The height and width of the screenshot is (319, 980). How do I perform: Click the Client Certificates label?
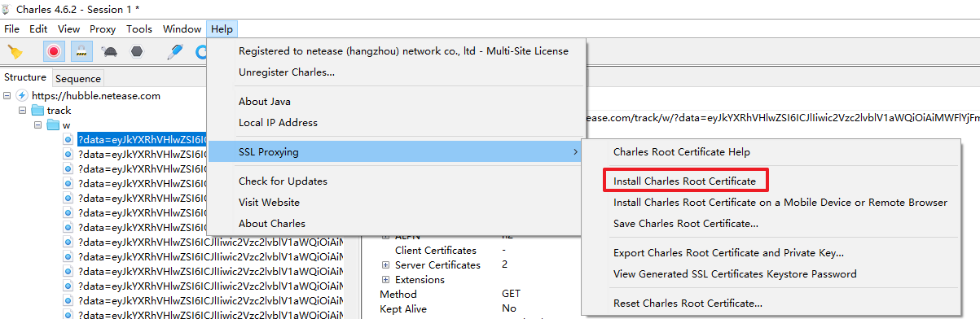pos(436,250)
